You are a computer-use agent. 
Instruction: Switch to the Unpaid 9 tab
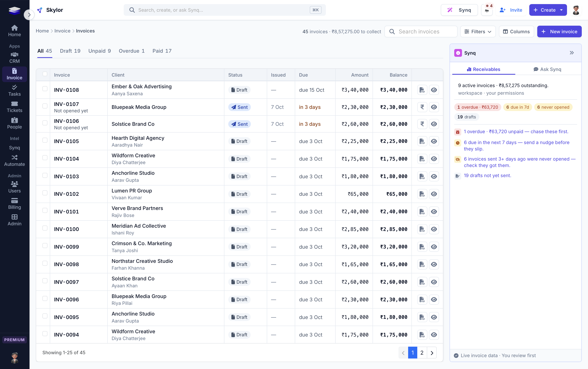pos(100,51)
